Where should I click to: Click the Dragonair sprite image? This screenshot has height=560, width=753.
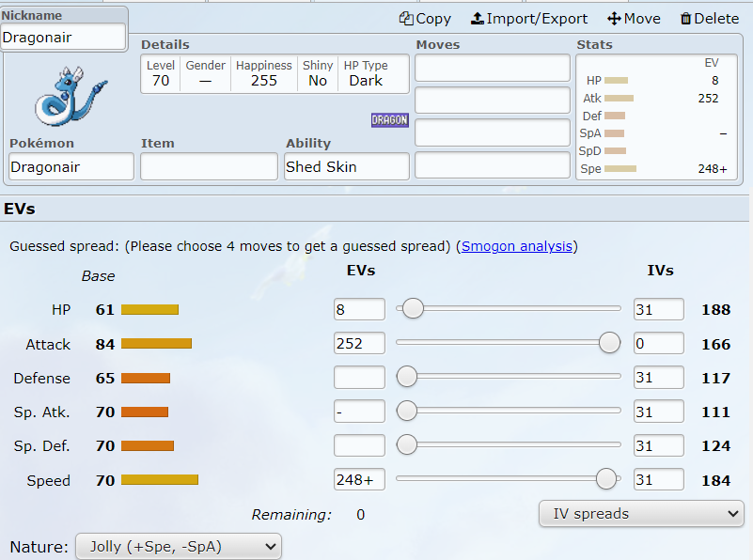pyautogui.click(x=71, y=96)
